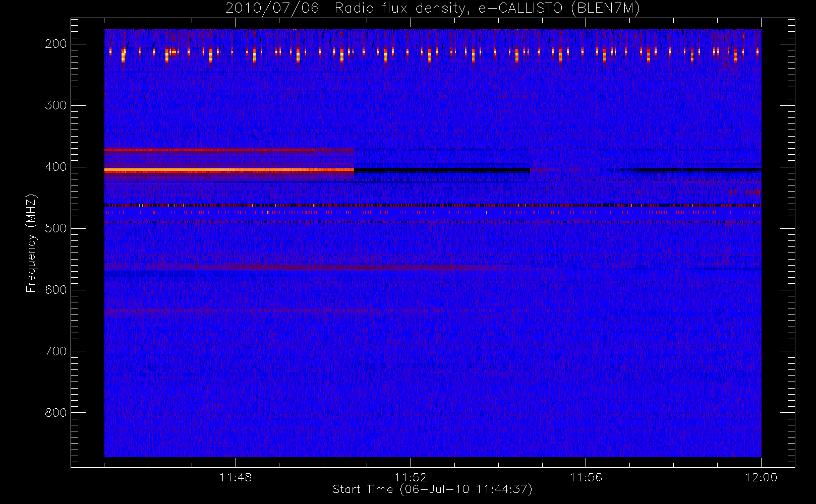Click the 11:52 time tick label
The height and width of the screenshot is (504, 816).
pos(411,477)
